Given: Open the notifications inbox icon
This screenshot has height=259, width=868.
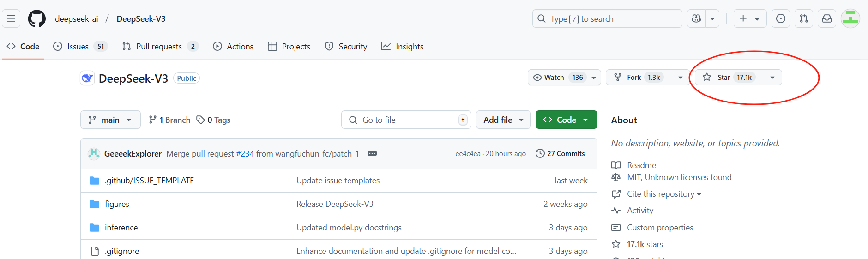Looking at the screenshot, I should click(827, 18).
